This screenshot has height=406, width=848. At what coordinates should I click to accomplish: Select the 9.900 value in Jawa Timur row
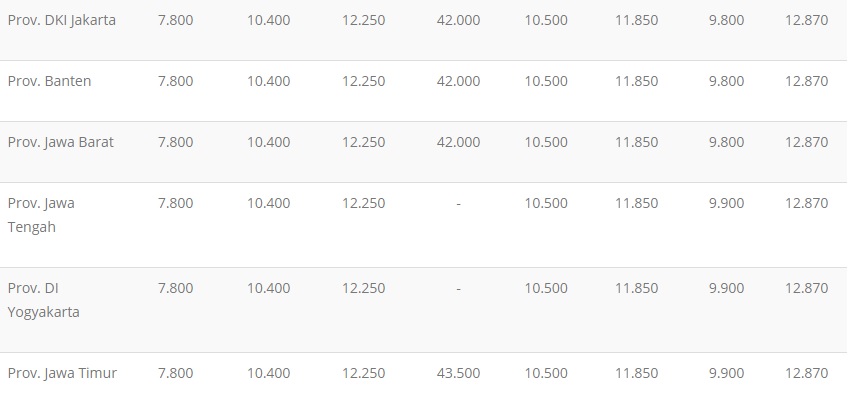[726, 373]
